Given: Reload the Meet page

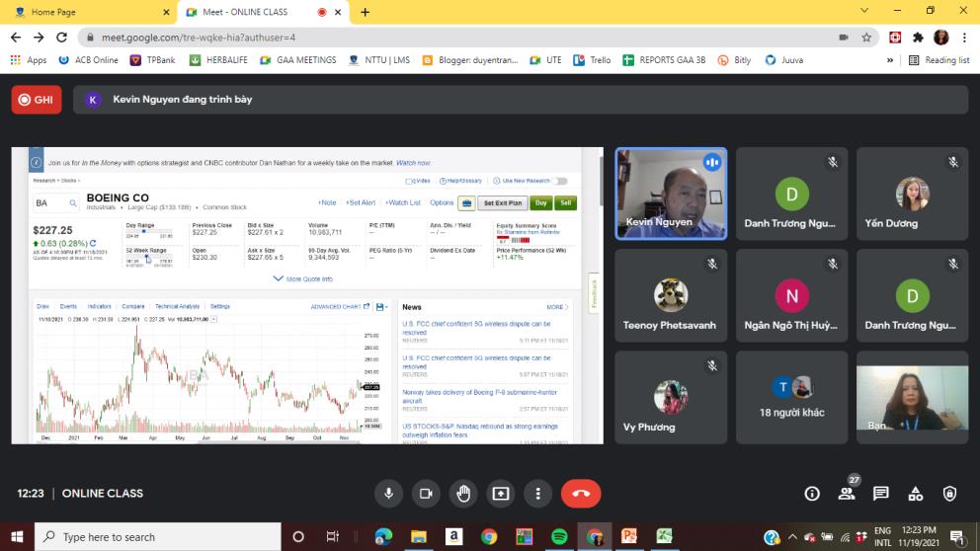Looking at the screenshot, I should pos(62,38).
